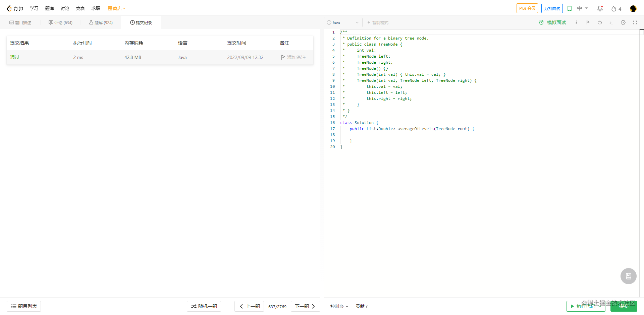Click the 2 ms runtime cell
Viewport: 644px width, 315px height.
point(78,57)
